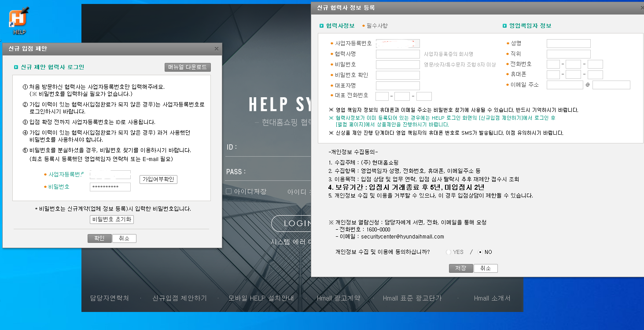This screenshot has width=644, height=330.
Task: Focus the 협력사명 input field
Action: tap(398, 54)
